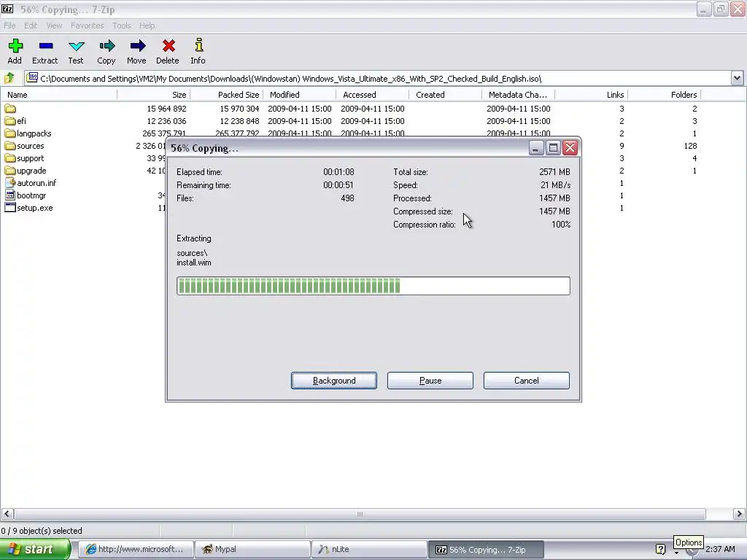This screenshot has height=560, width=747.
Task: Click the "12 236 036" size value
Action: point(166,121)
